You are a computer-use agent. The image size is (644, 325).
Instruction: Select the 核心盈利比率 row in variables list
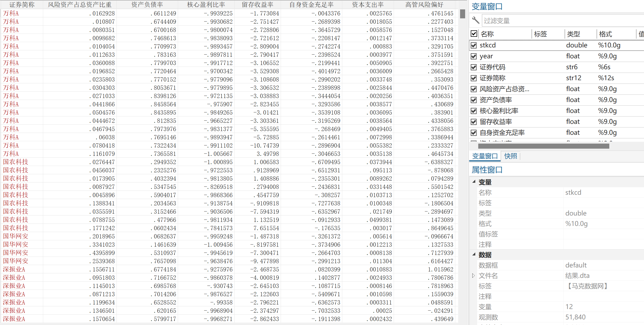click(x=499, y=111)
